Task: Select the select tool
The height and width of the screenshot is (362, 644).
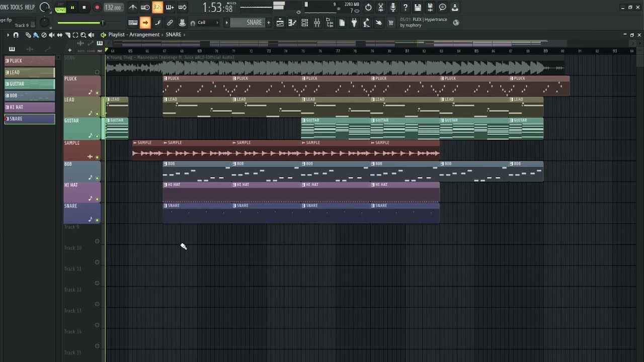Action: [x=75, y=35]
